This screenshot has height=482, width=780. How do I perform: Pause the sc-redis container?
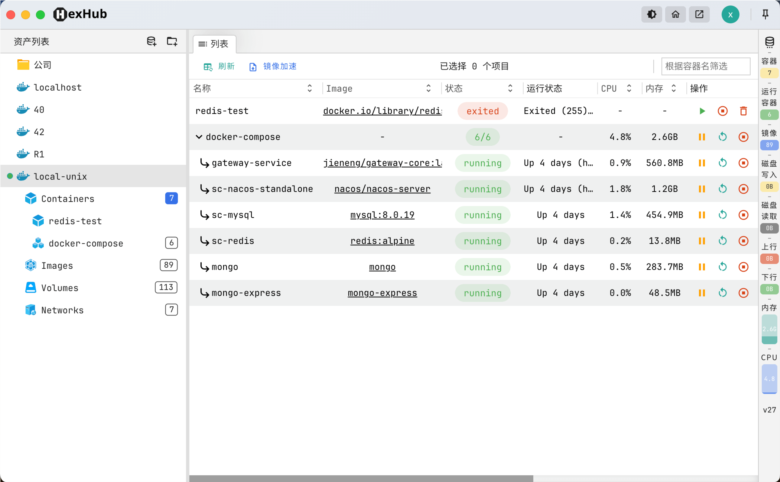[x=702, y=241]
